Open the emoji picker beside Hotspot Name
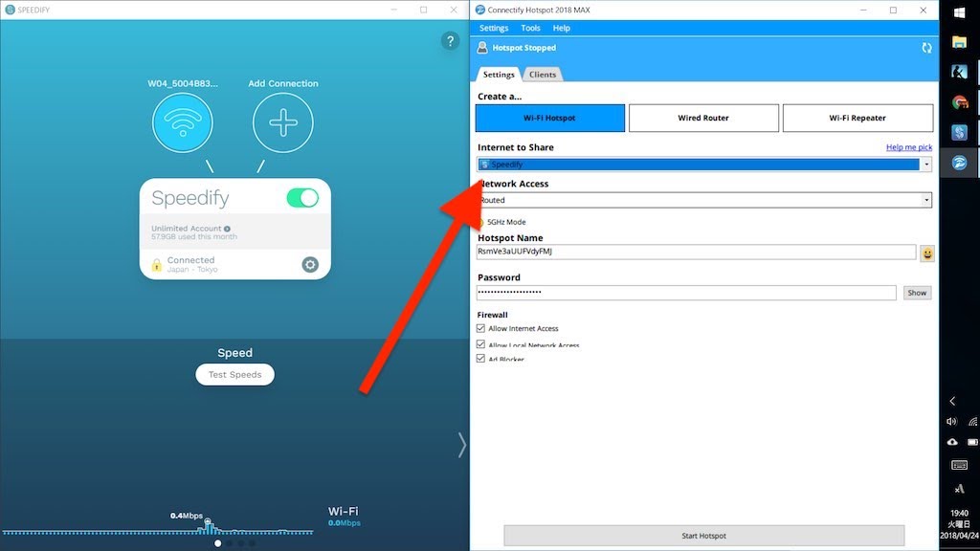The width and height of the screenshot is (980, 551). [x=926, y=253]
